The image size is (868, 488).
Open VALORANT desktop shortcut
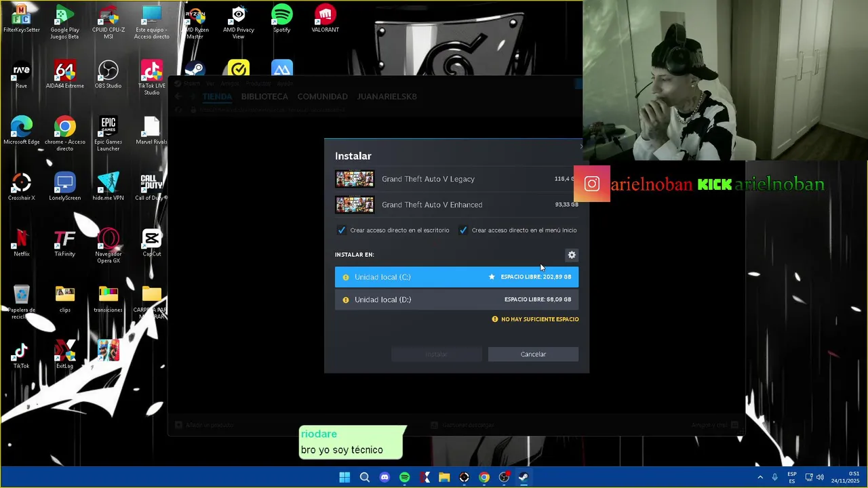pos(325,19)
